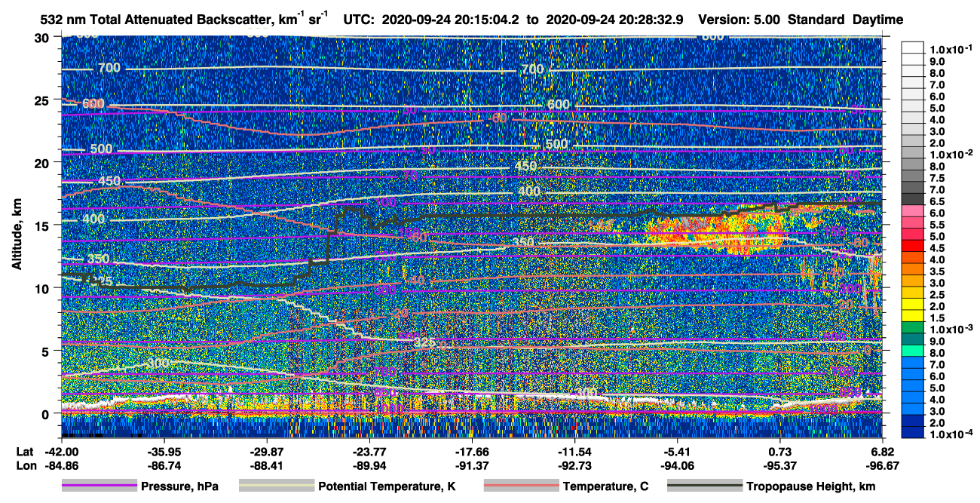The width and height of the screenshot is (980, 503).
Task: Click the word 'Standard' in the header
Action: [x=816, y=20]
